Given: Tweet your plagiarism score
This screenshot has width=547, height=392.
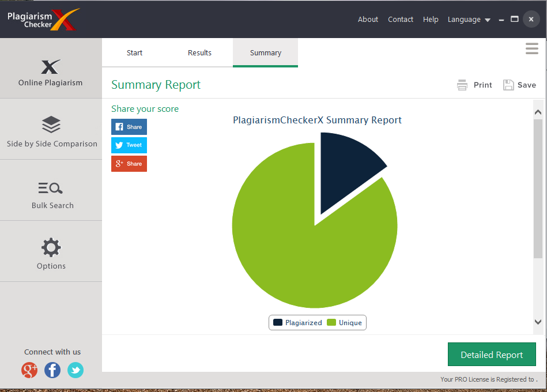Looking at the screenshot, I should [129, 145].
